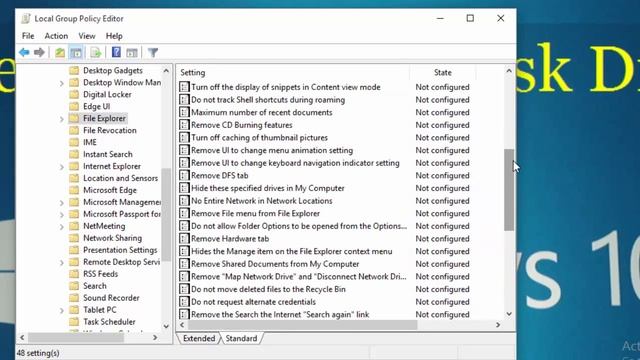Open the File menu
This screenshot has height=360, width=640.
tap(28, 36)
